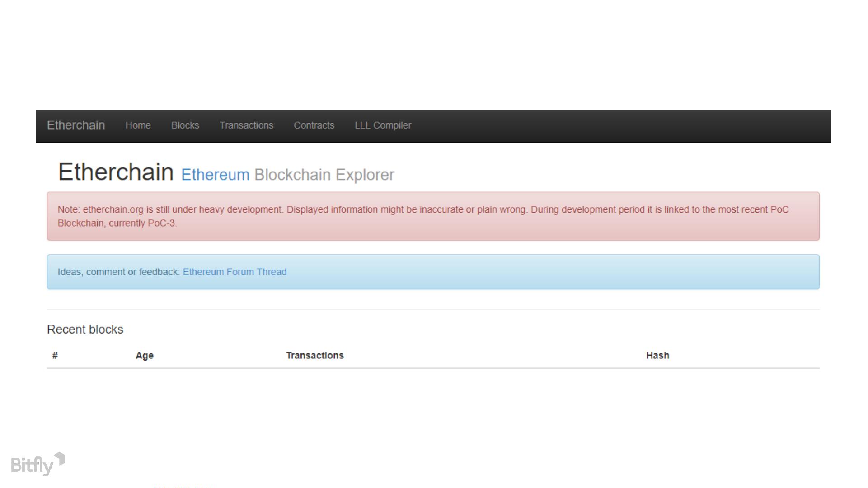Click the Age column header

[x=145, y=356]
